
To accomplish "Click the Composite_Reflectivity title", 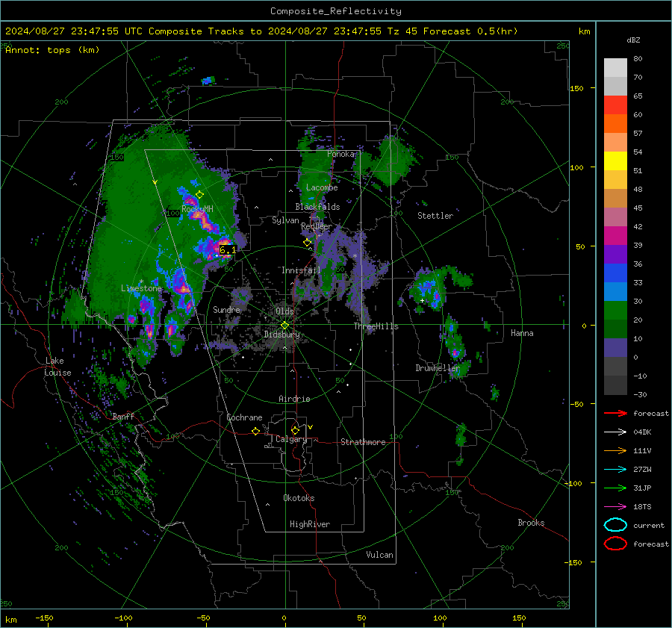I will [x=336, y=11].
